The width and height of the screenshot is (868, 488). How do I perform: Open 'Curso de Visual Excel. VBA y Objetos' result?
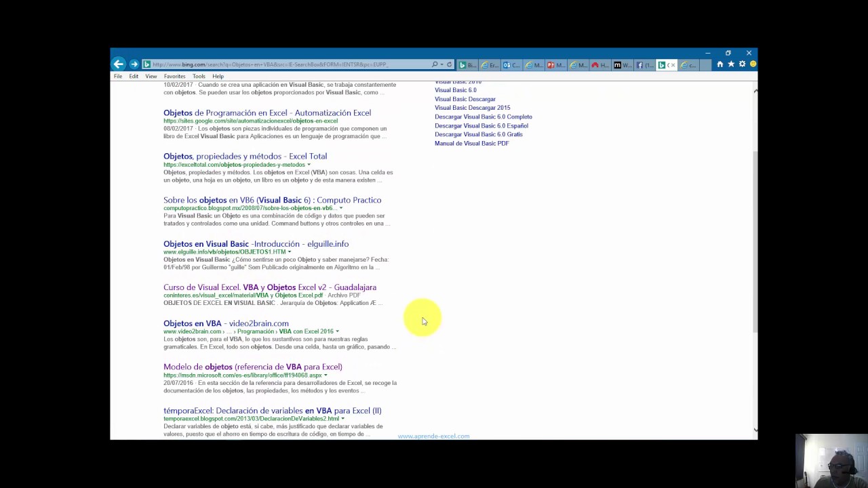click(x=270, y=287)
